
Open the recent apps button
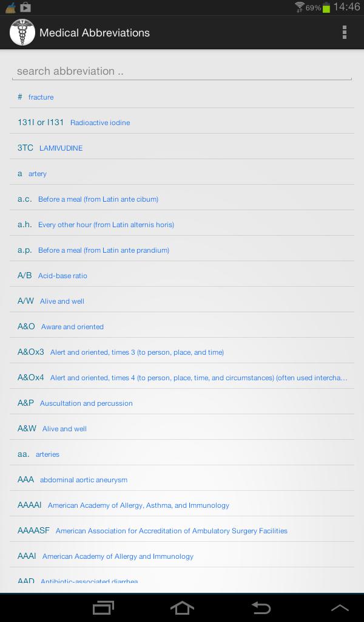point(103,607)
